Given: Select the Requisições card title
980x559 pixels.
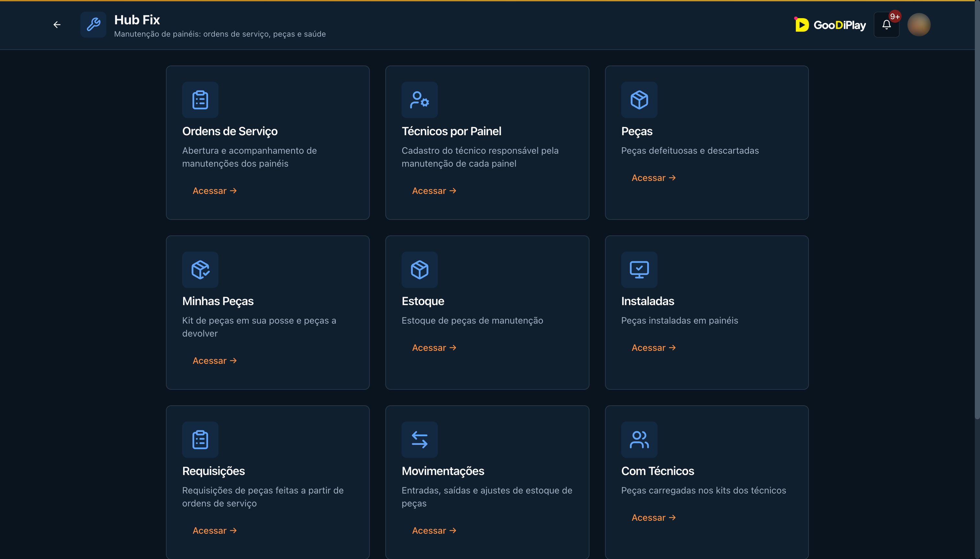Looking at the screenshot, I should point(213,471).
